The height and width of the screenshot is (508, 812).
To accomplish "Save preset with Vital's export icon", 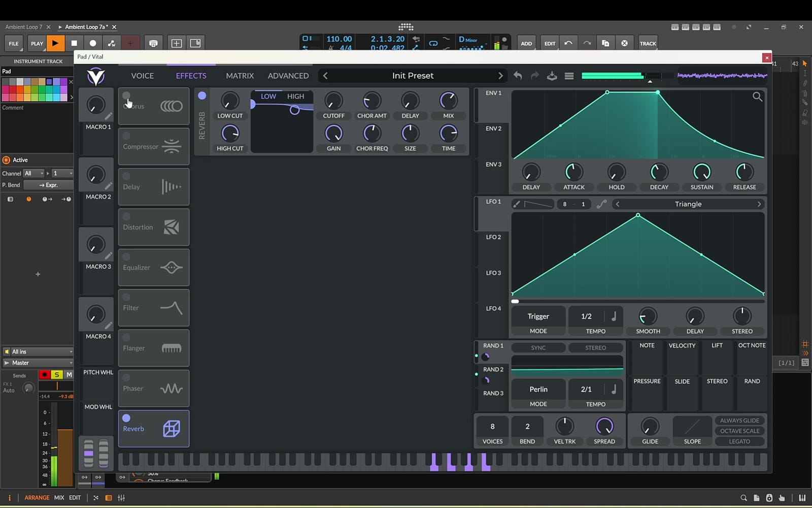I will 552,76.
